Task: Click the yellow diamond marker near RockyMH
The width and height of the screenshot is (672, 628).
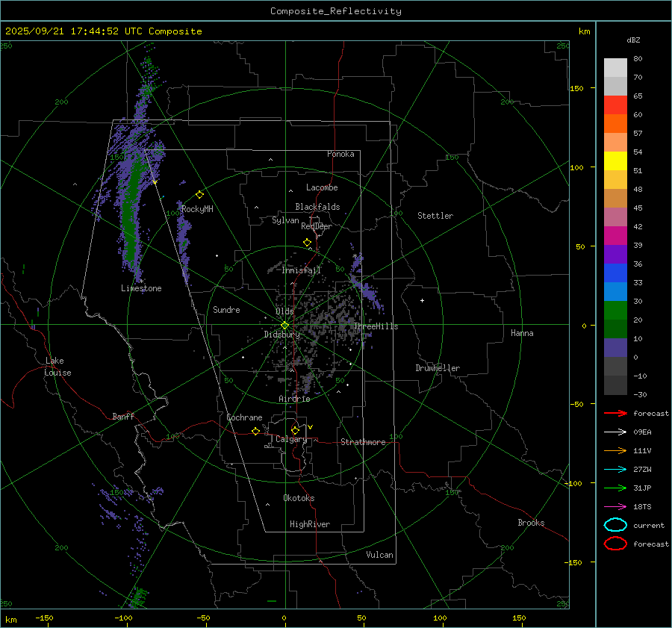Action: (199, 194)
